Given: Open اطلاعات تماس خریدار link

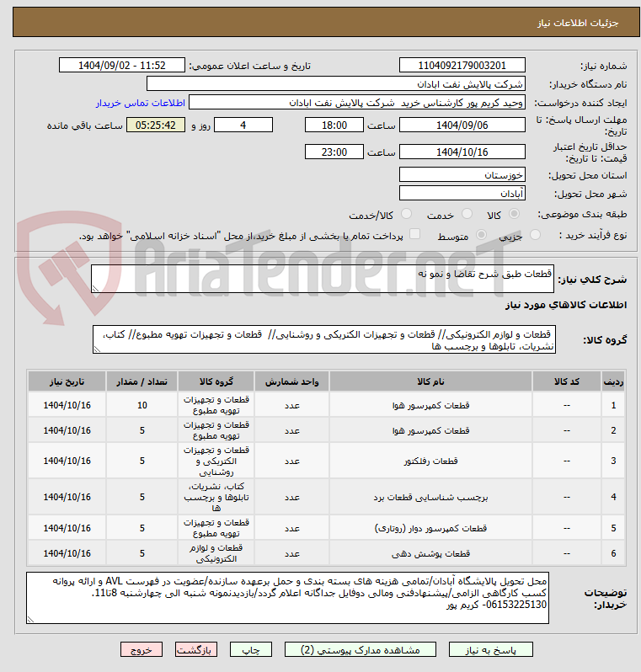Looking at the screenshot, I should click(x=140, y=104).
